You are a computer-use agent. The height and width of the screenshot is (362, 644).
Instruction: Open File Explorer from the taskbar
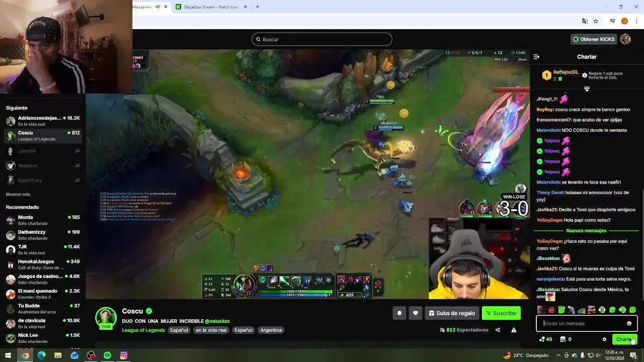click(58, 355)
